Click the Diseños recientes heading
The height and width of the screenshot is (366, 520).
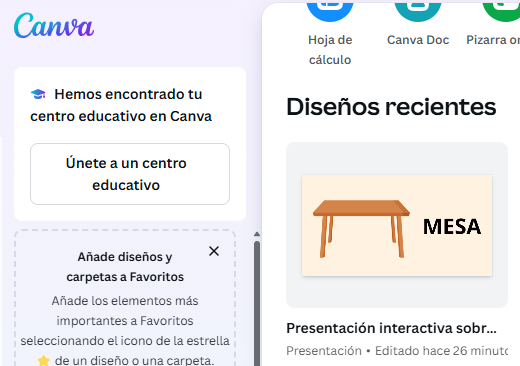(391, 107)
